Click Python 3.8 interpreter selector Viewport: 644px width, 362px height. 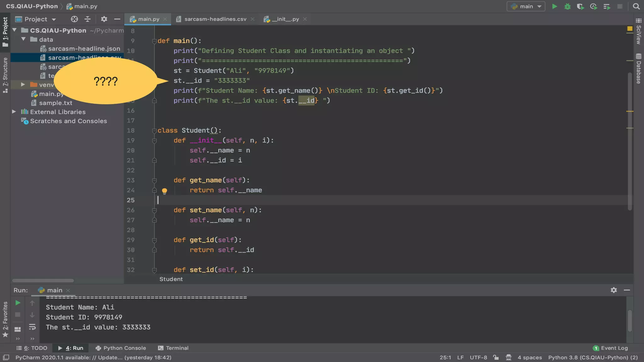pos(593,357)
